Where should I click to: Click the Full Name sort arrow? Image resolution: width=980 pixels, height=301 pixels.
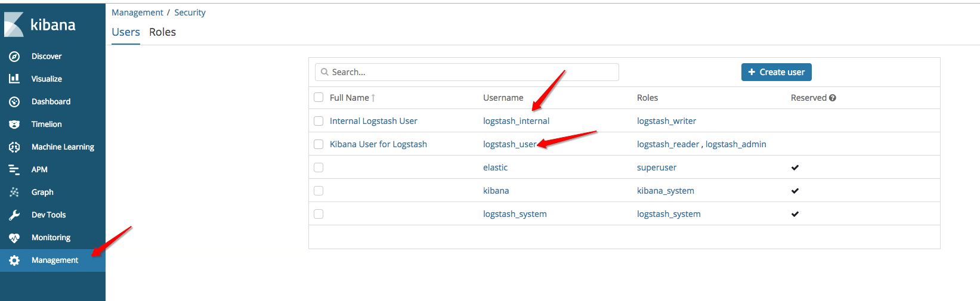(373, 98)
